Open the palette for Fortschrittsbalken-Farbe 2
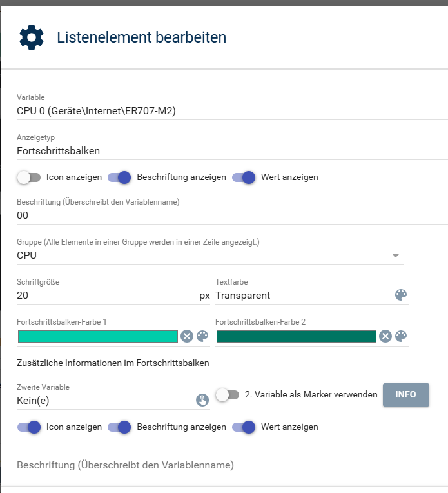This screenshot has width=448, height=493. [401, 336]
